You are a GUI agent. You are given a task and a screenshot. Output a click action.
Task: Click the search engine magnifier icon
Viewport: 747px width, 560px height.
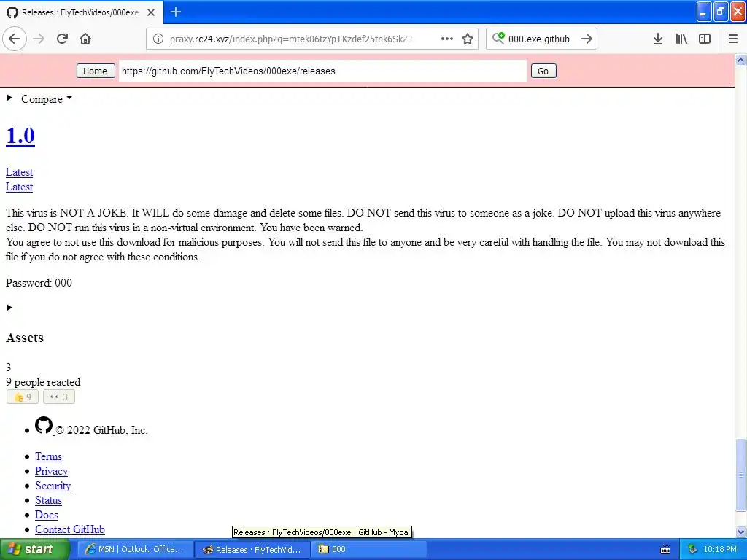[x=498, y=38]
